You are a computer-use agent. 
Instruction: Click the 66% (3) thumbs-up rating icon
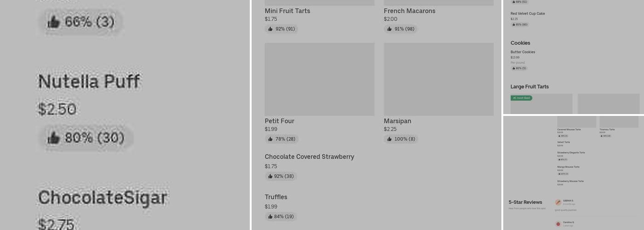[54, 22]
